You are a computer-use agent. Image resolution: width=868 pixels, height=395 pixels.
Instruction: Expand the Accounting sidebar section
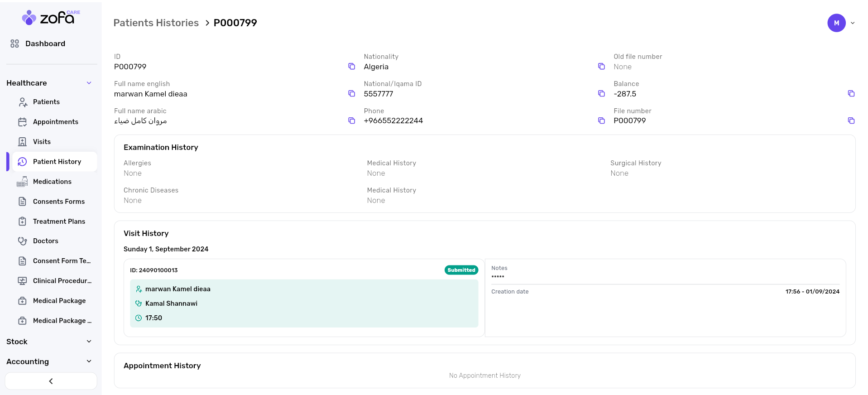89,361
